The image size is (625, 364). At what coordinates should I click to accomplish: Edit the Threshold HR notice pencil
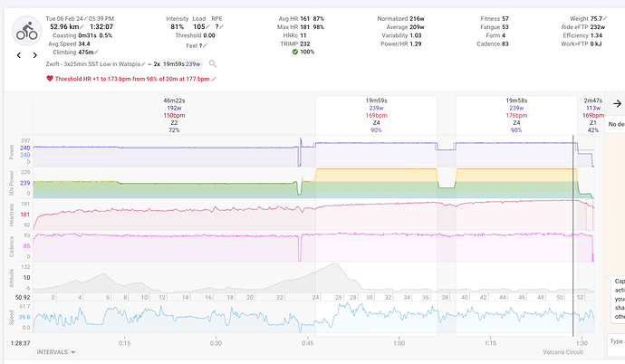pyautogui.click(x=214, y=79)
